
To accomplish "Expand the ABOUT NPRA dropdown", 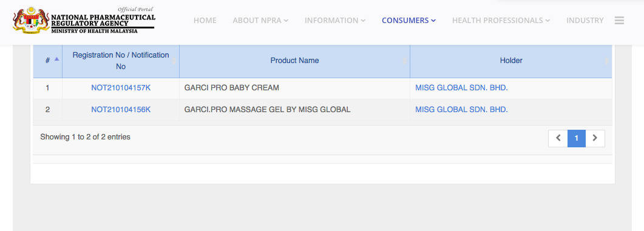I will (260, 20).
